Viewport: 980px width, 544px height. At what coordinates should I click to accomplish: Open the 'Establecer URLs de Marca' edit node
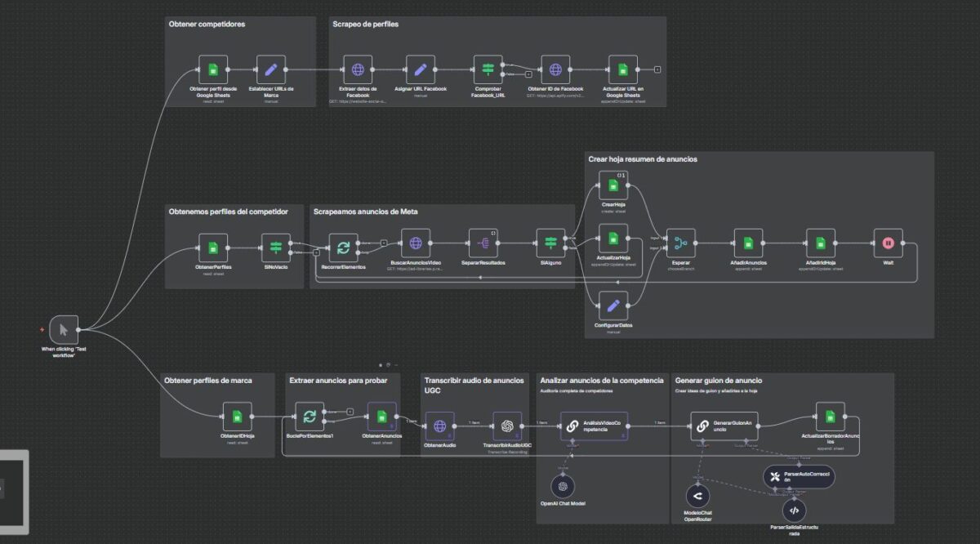coord(270,69)
